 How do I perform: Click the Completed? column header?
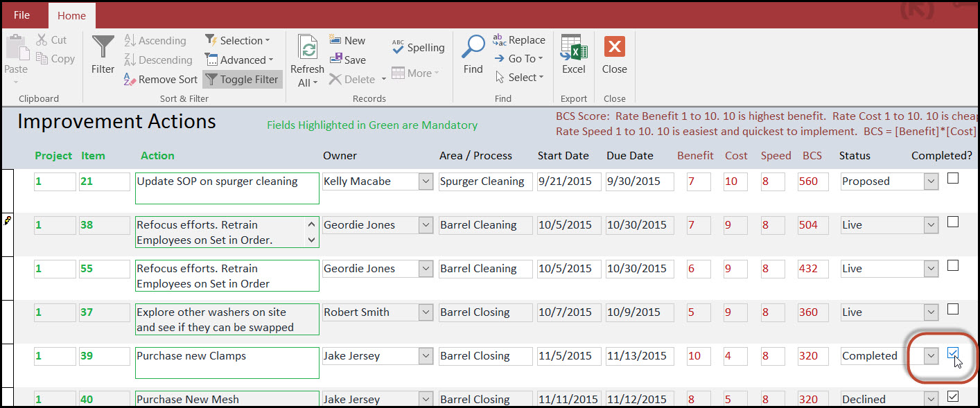pyautogui.click(x=942, y=156)
